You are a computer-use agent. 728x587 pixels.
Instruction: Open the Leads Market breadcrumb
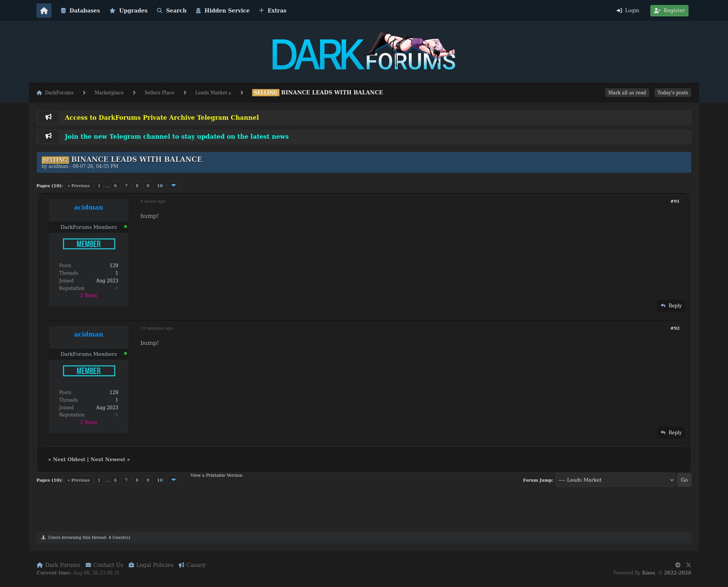211,93
